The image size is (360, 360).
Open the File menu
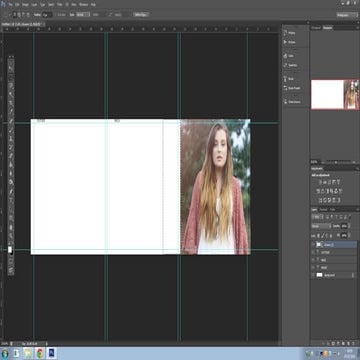pyautogui.click(x=11, y=5)
